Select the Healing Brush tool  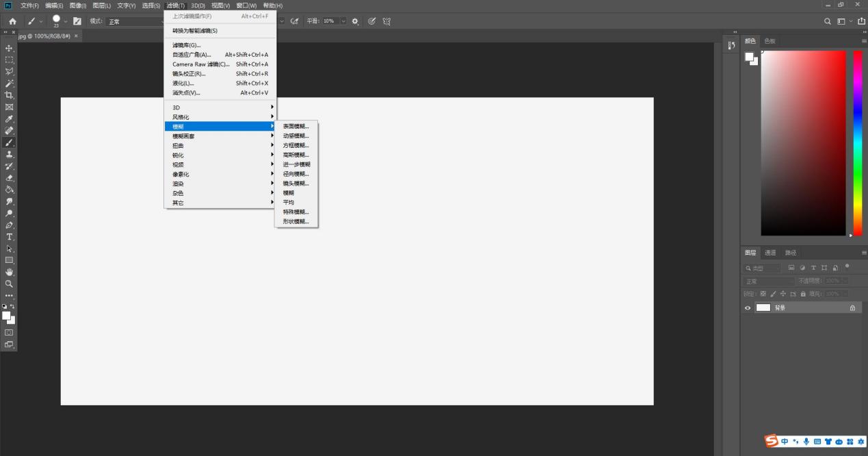pyautogui.click(x=10, y=130)
